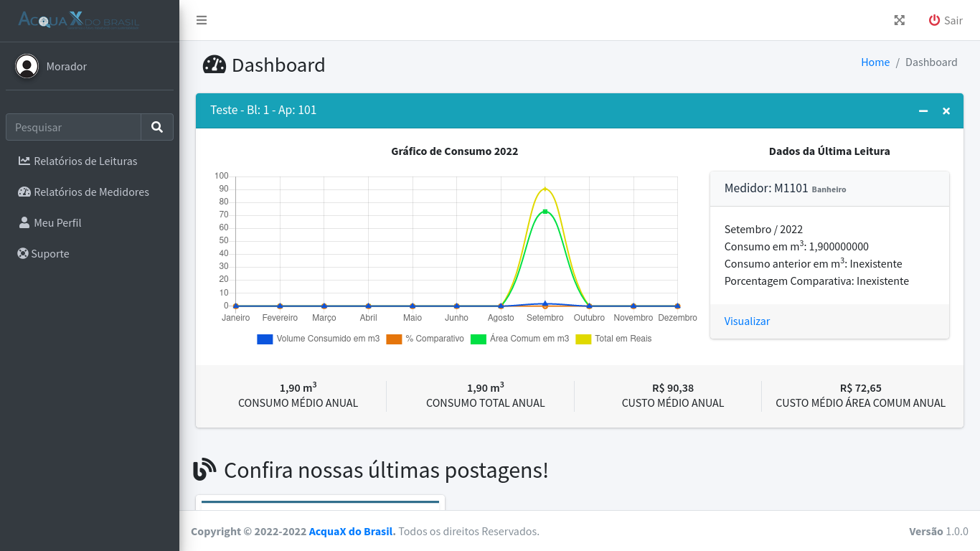Focus the Pesquisar search field
The width and height of the screenshot is (980, 551).
[73, 127]
